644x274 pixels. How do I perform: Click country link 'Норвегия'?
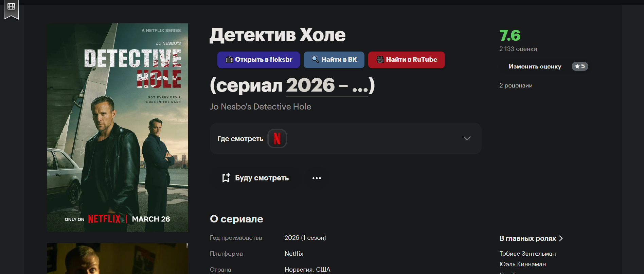point(298,270)
